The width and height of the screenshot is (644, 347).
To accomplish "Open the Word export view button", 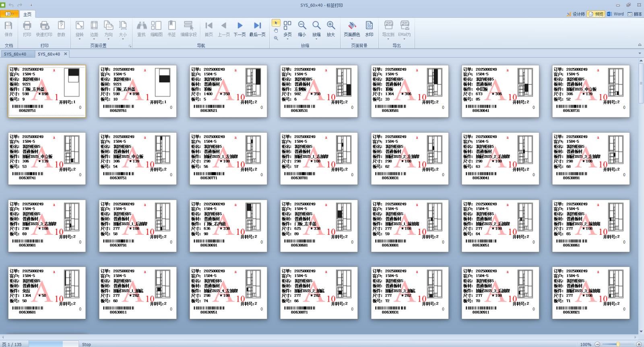I will [615, 14].
